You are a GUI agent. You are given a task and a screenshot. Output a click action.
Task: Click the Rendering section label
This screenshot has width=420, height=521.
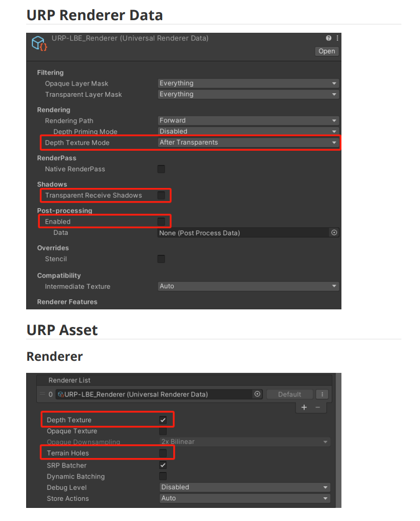pos(53,110)
